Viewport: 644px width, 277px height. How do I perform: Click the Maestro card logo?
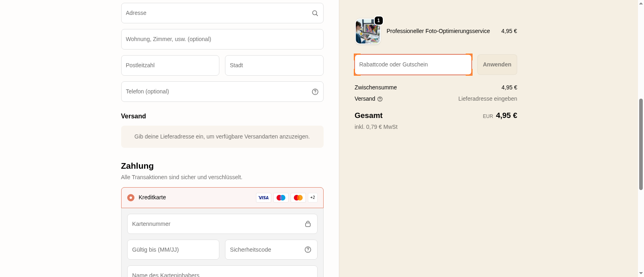click(281, 198)
